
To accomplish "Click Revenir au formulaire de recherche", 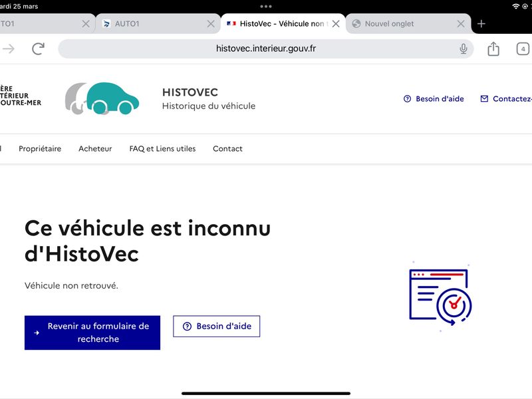I will point(92,332).
